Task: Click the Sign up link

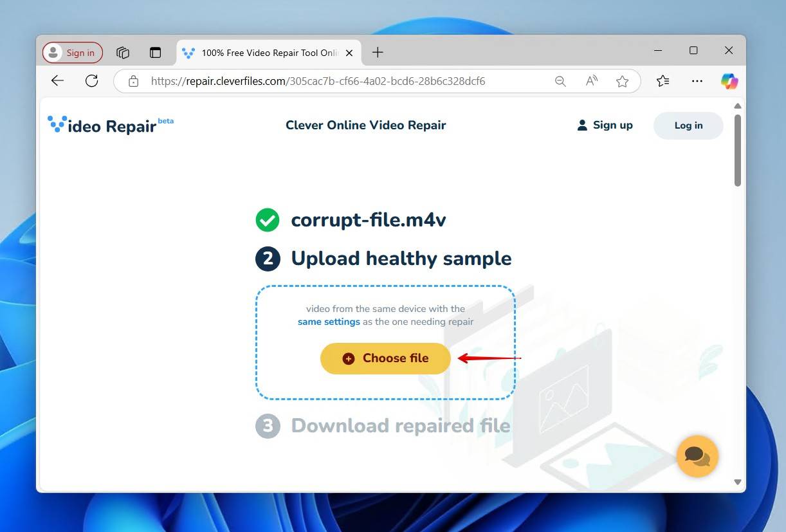Action: pyautogui.click(x=605, y=125)
